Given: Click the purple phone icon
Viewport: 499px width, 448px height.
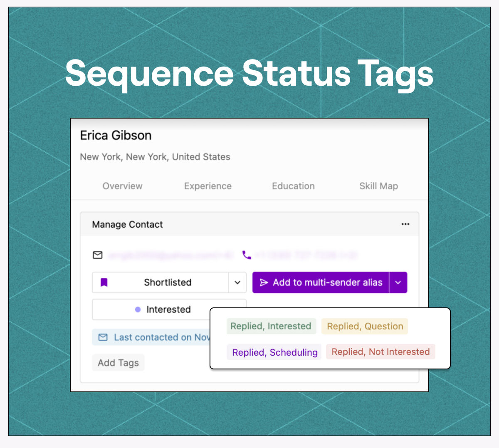Looking at the screenshot, I should click(x=247, y=255).
